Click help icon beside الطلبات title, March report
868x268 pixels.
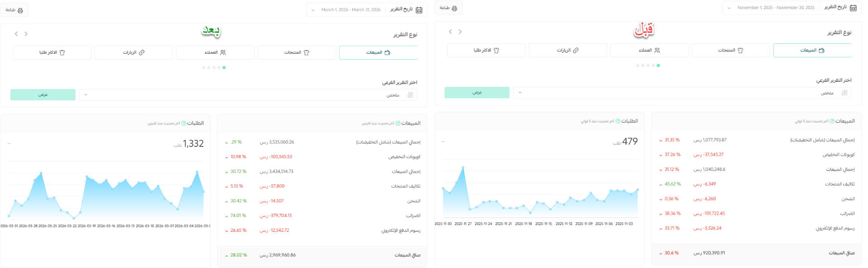click(184, 123)
